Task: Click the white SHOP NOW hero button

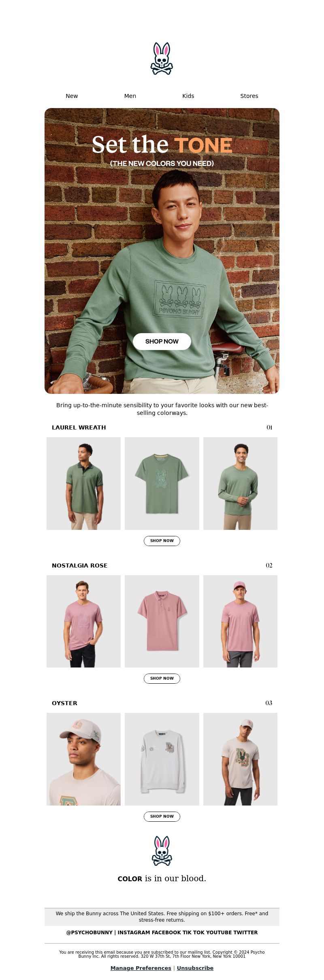Action: click(162, 341)
